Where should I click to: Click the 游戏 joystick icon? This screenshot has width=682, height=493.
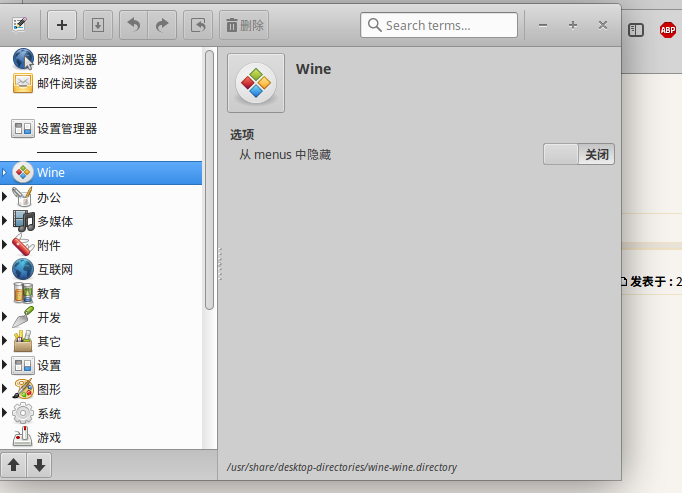23,437
